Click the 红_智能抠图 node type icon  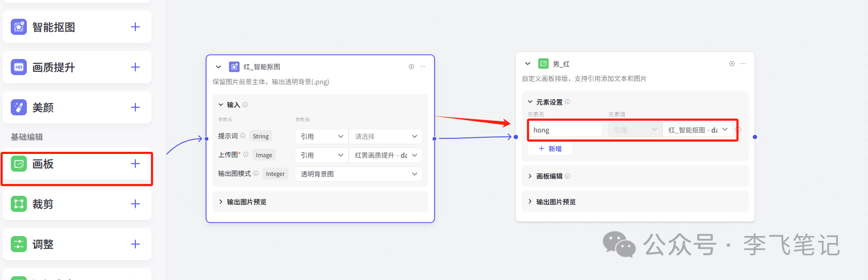pos(234,67)
